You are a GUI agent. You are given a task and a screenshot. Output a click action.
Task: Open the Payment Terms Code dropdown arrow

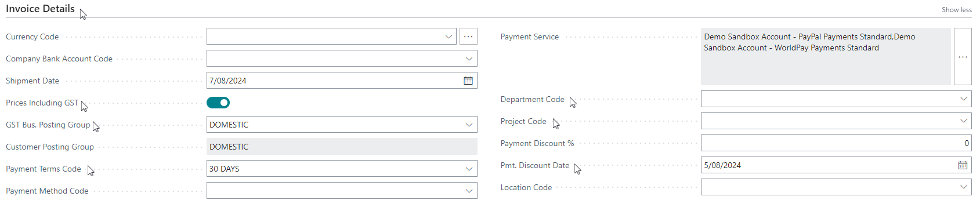[469, 169]
